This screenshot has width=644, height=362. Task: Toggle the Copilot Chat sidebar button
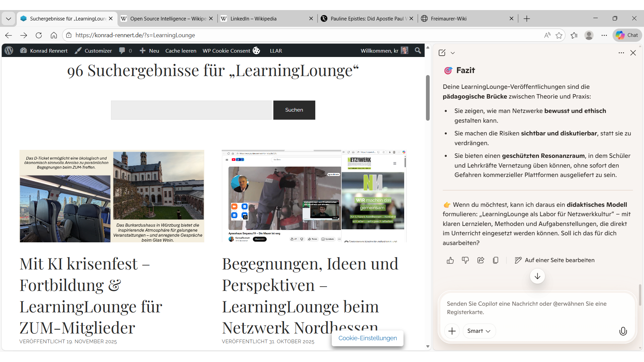[627, 35]
